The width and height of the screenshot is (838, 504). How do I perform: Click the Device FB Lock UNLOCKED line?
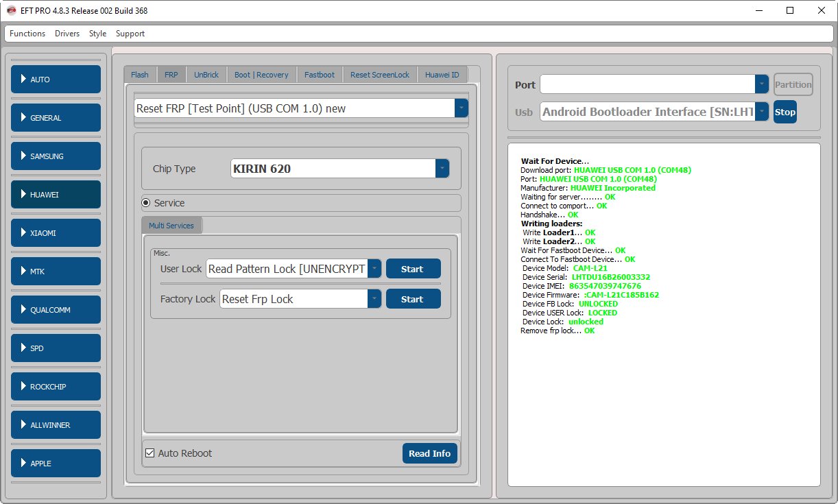coord(570,304)
